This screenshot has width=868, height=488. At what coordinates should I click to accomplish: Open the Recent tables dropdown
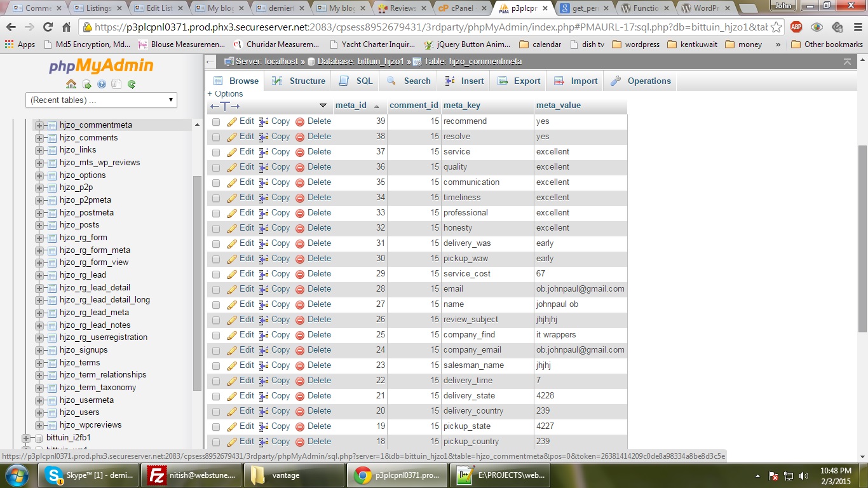pos(101,100)
